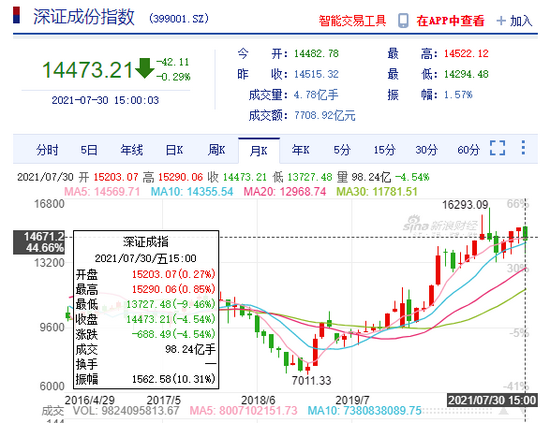550x423 pixels.
Task: Click the 振幅 value 1.57%
Action: coord(458,95)
